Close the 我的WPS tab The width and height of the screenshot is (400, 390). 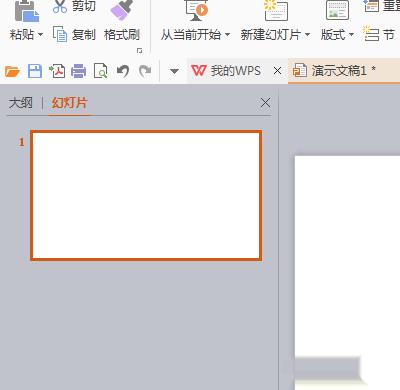coord(277,71)
